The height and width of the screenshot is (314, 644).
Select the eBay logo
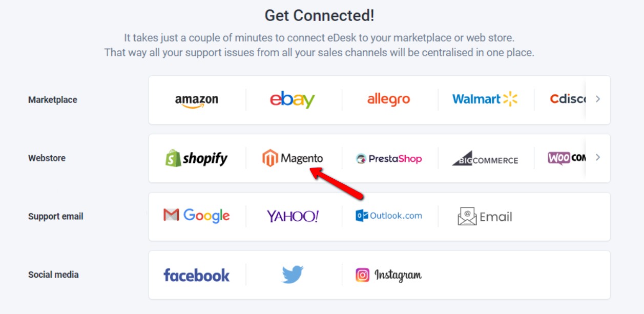click(293, 99)
